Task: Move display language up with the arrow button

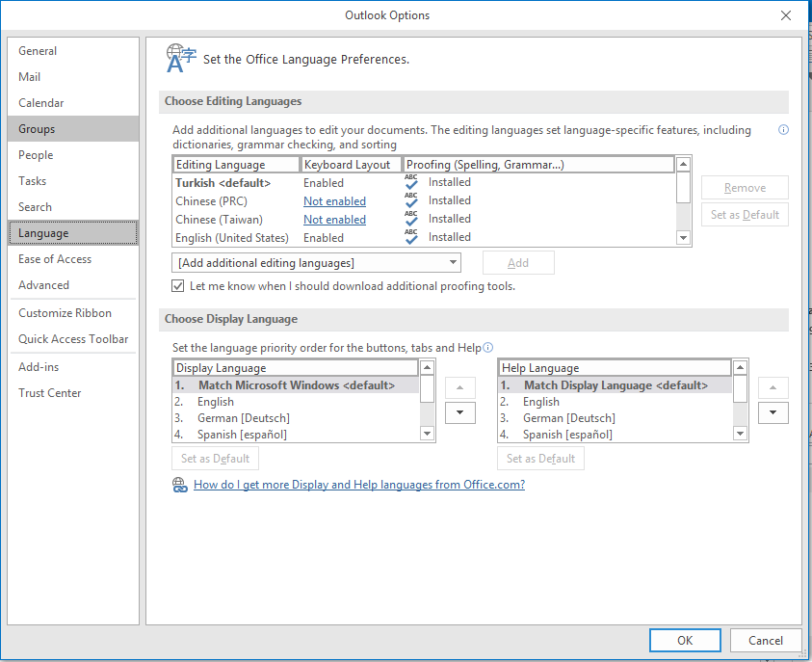Action: click(x=459, y=387)
